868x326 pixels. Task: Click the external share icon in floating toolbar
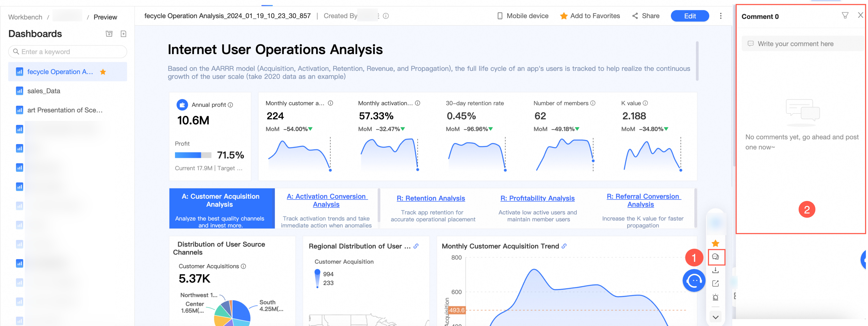pos(715,284)
